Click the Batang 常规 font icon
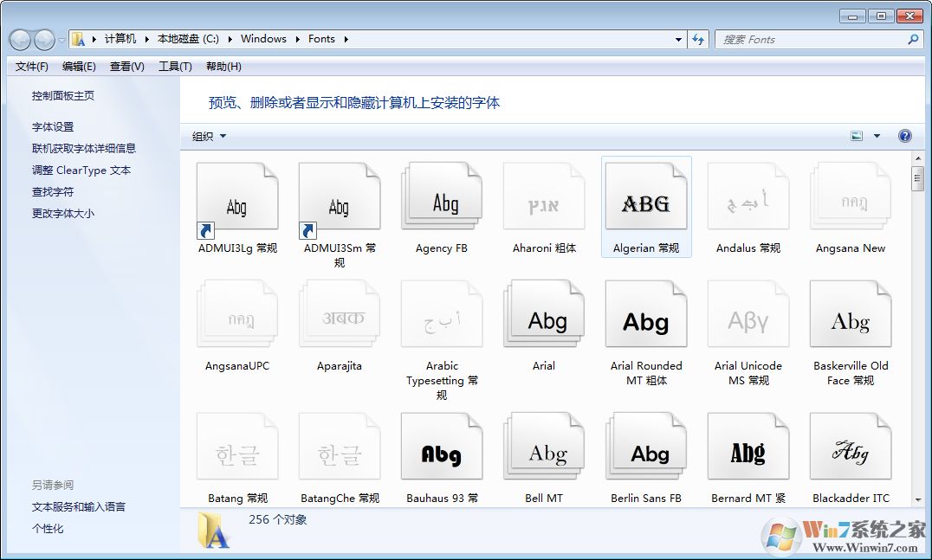932x560 pixels. 237,447
